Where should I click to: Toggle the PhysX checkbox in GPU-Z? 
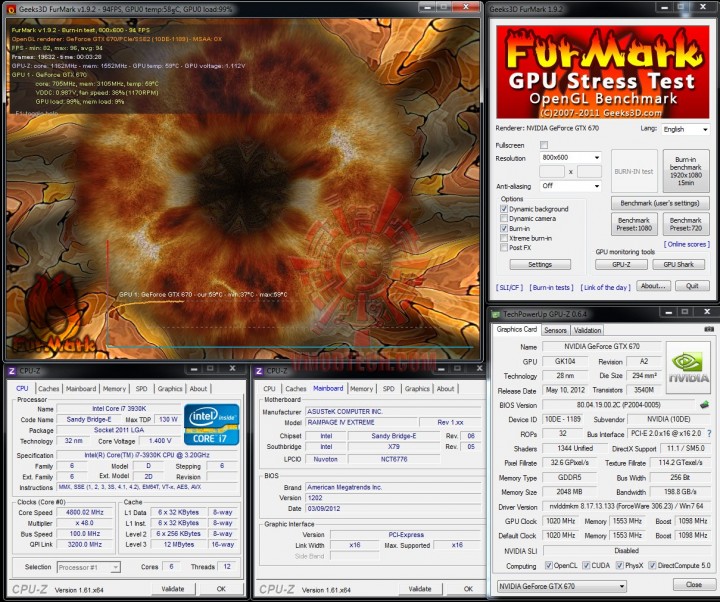tap(619, 565)
